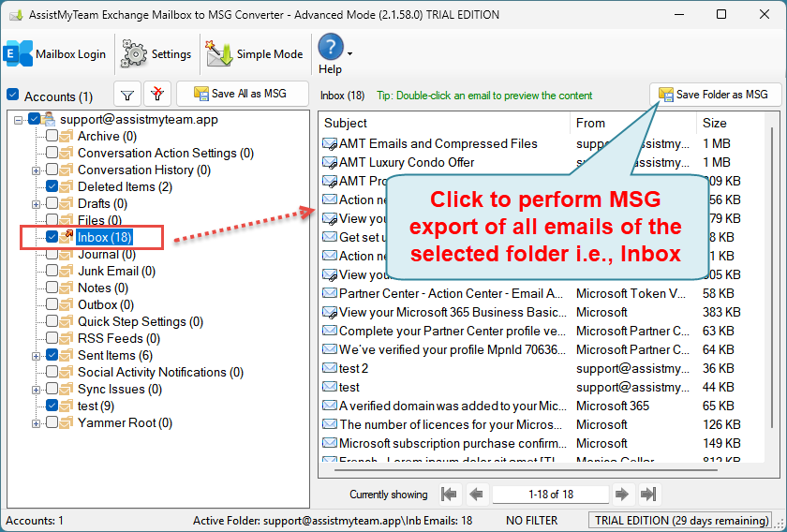Viewport: 787px width, 532px height.
Task: Click AMT Luxury Condo Offer email icon
Action: point(330,163)
